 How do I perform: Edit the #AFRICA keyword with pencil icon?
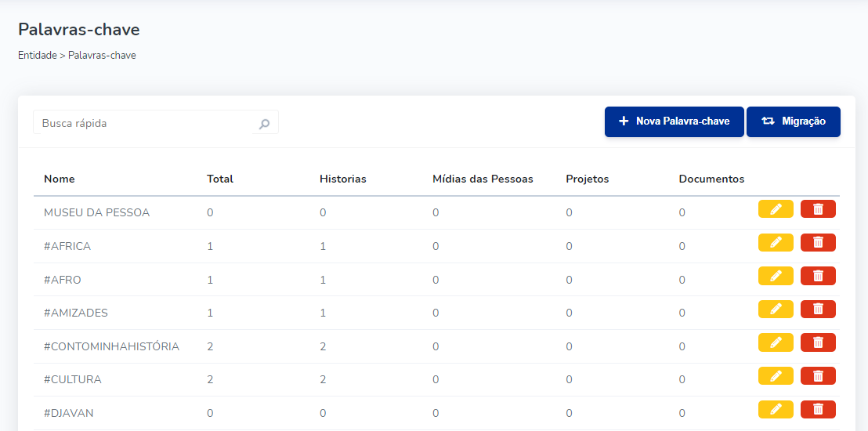776,243
